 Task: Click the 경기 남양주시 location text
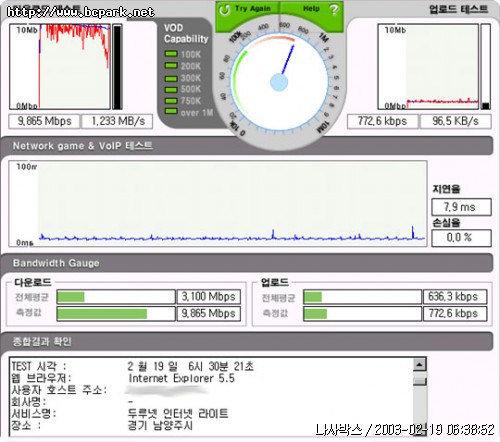(x=160, y=425)
